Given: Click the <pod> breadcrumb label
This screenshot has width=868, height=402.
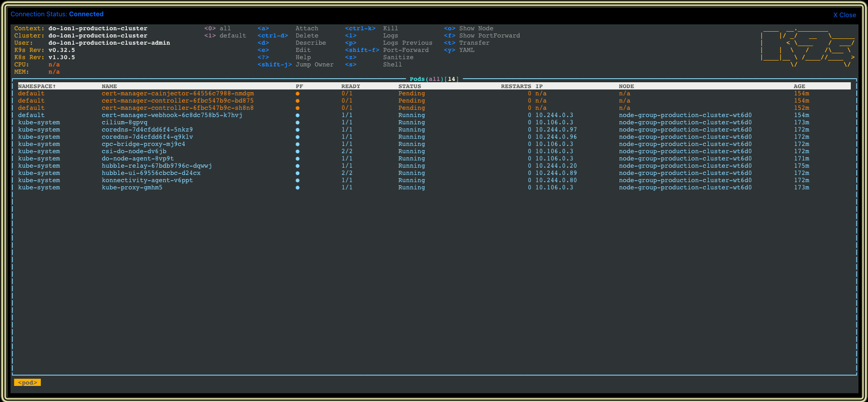Looking at the screenshot, I should (27, 382).
